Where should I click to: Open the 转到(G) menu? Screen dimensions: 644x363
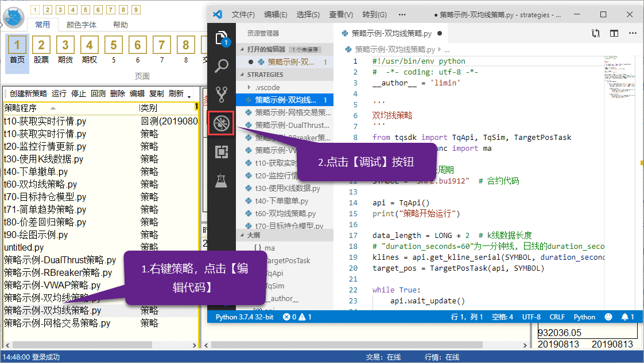[375, 14]
